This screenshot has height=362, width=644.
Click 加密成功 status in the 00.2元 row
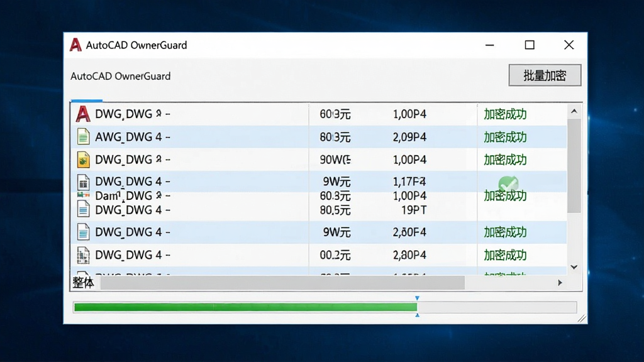pos(505,255)
